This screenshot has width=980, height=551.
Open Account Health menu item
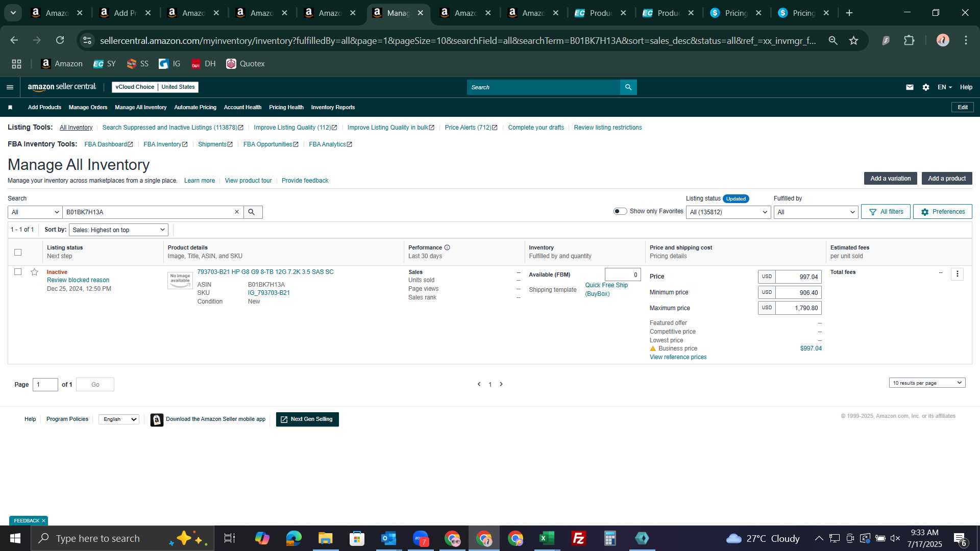point(242,107)
